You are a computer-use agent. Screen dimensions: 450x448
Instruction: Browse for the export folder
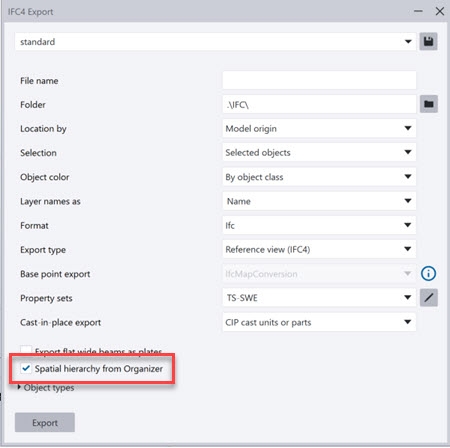click(x=429, y=104)
